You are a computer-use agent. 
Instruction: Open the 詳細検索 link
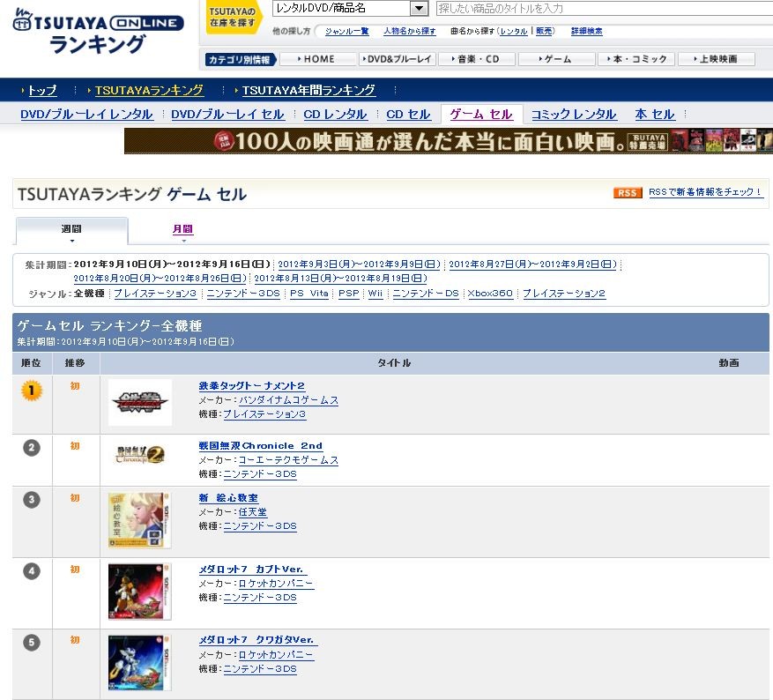[x=587, y=31]
